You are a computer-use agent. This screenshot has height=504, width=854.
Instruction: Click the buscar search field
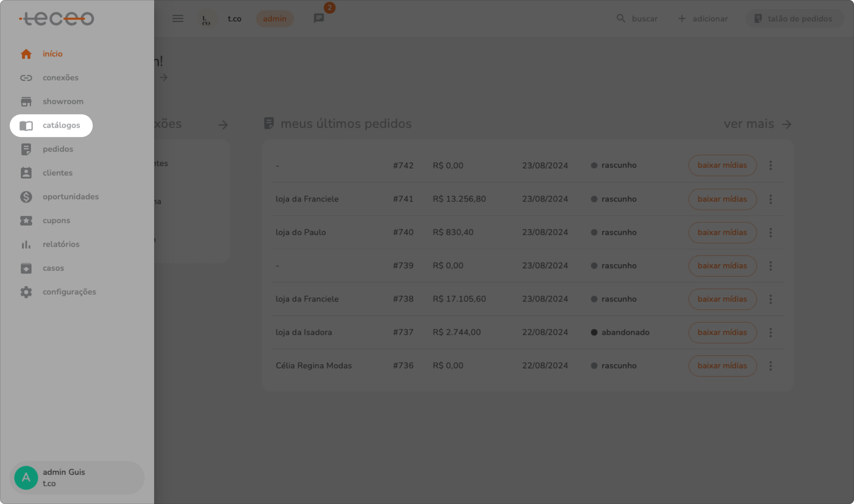click(637, 19)
